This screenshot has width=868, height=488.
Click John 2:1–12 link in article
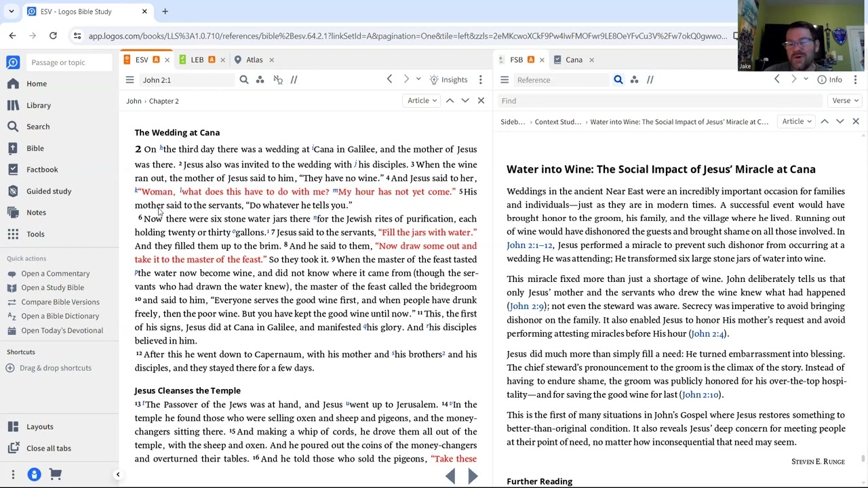530,245
